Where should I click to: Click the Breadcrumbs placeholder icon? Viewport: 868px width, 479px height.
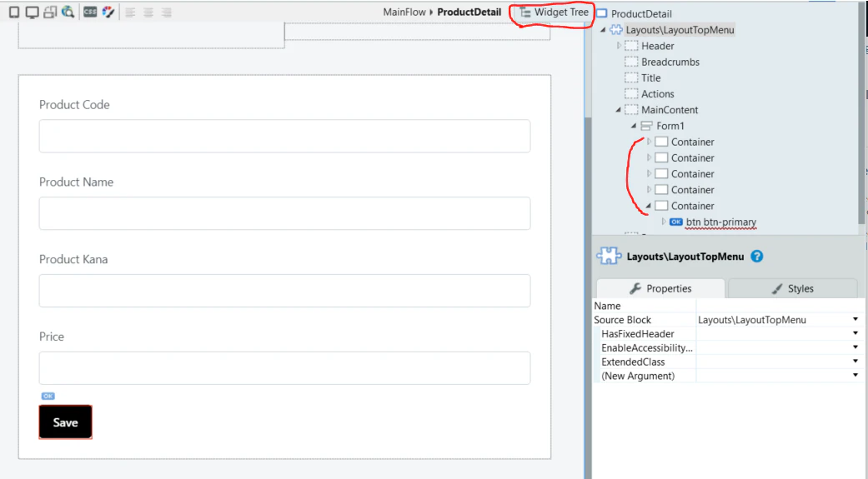(631, 62)
